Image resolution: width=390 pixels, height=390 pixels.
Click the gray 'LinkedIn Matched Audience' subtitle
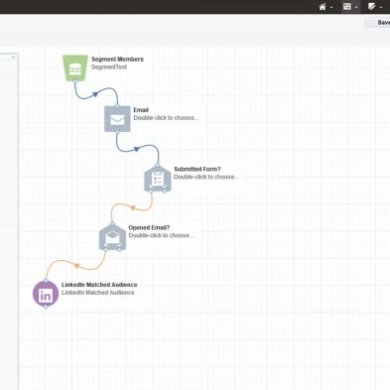(x=98, y=292)
